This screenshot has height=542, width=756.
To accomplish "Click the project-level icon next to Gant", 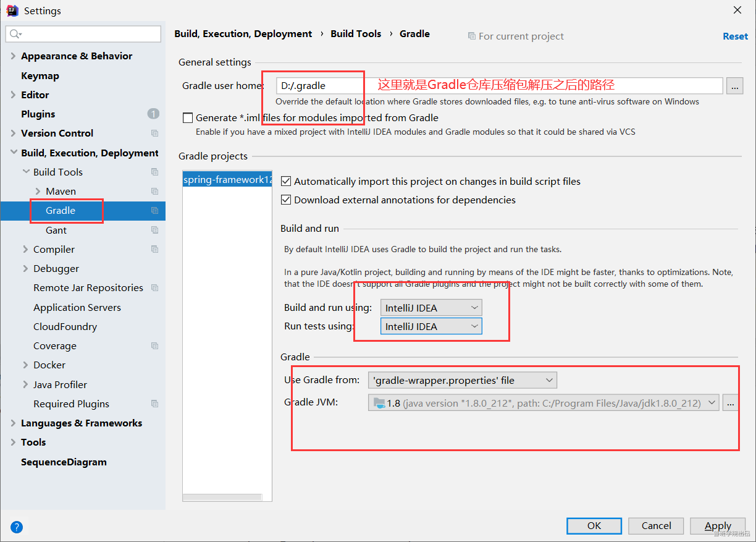I will click(154, 230).
